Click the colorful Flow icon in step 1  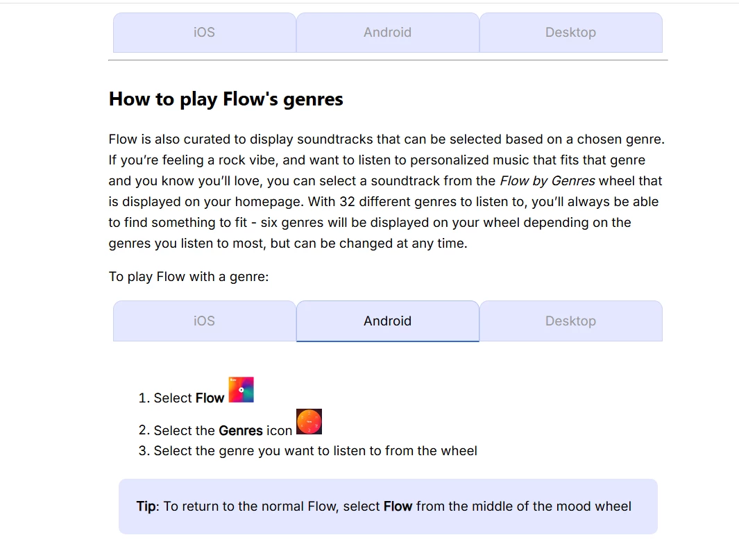coord(241,389)
